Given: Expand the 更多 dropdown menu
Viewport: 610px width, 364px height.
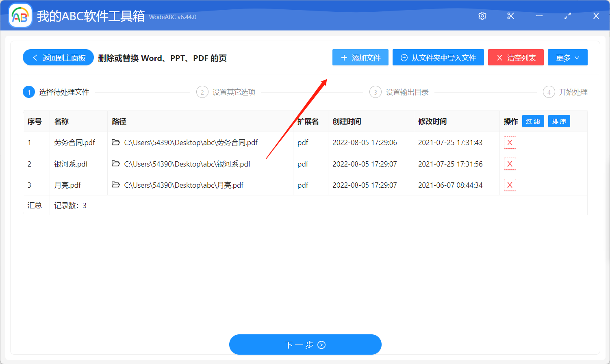Looking at the screenshot, I should 567,57.
